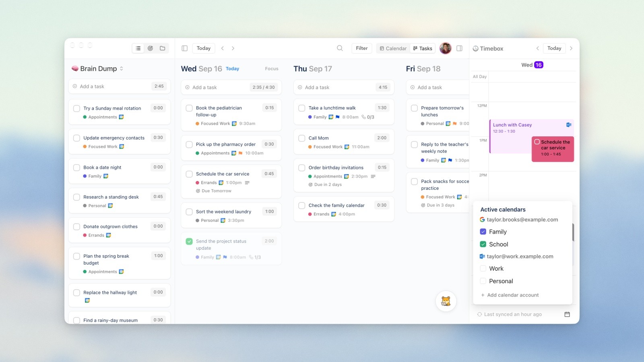Open Order birthday invitations task
This screenshot has width=644, height=362.
[x=344, y=175]
